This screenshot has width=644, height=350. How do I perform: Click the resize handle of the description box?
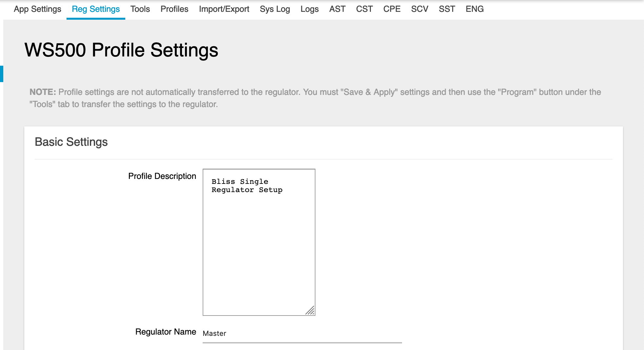[x=311, y=311]
